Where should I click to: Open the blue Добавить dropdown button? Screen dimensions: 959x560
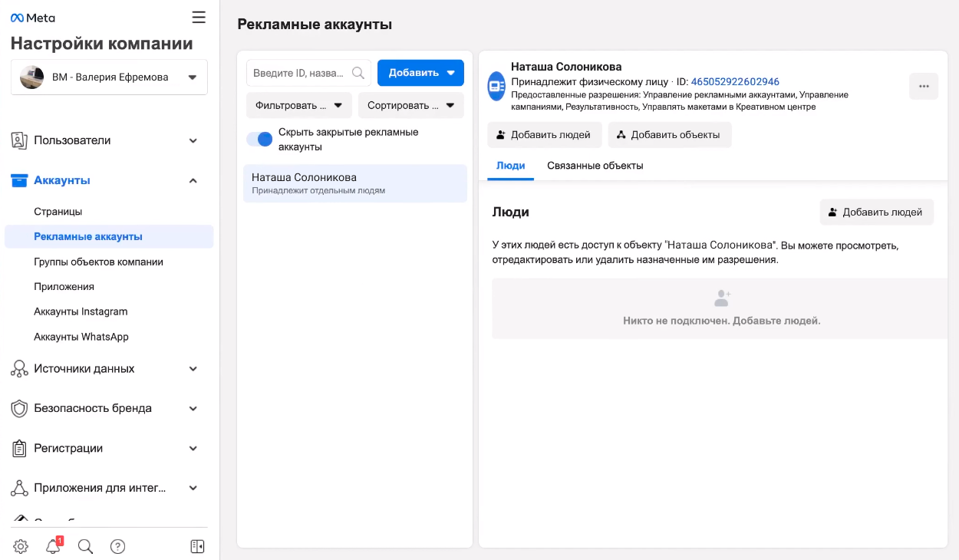pyautogui.click(x=420, y=73)
